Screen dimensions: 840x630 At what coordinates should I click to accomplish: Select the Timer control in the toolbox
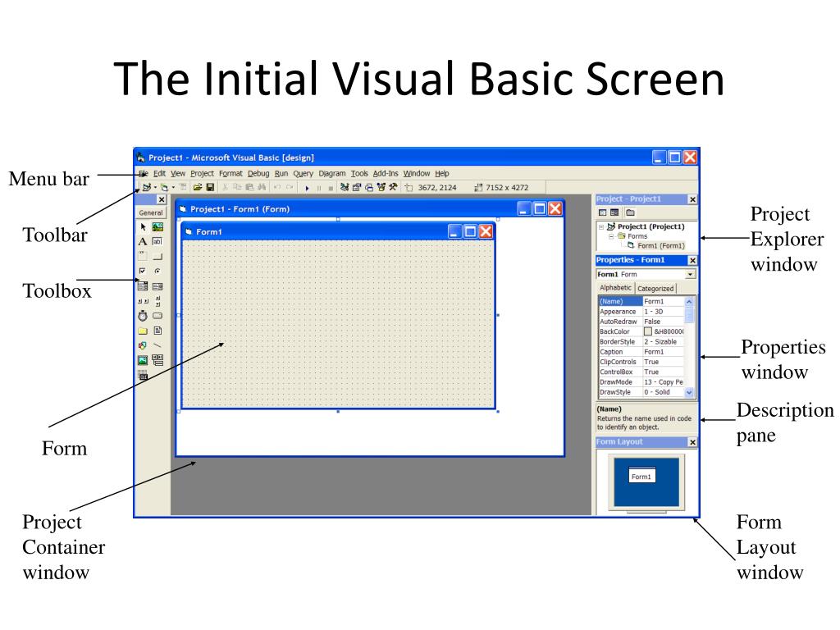pos(143,316)
